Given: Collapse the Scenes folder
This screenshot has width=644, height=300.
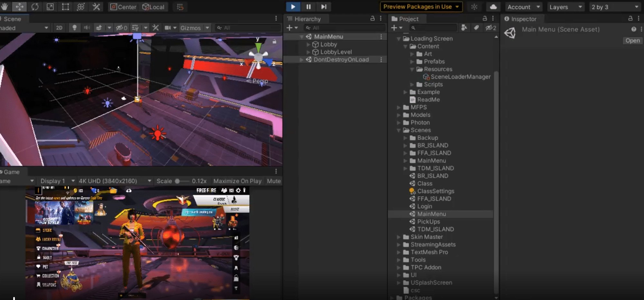Looking at the screenshot, I should [x=399, y=130].
